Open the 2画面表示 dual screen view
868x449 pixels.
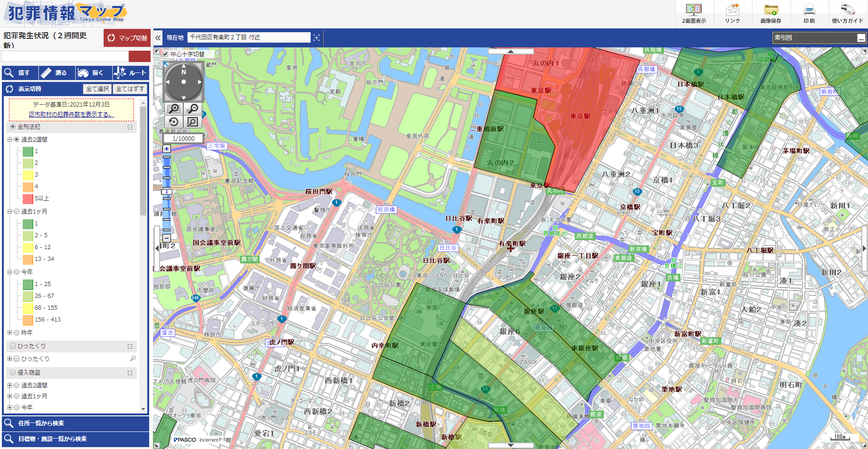pos(694,13)
